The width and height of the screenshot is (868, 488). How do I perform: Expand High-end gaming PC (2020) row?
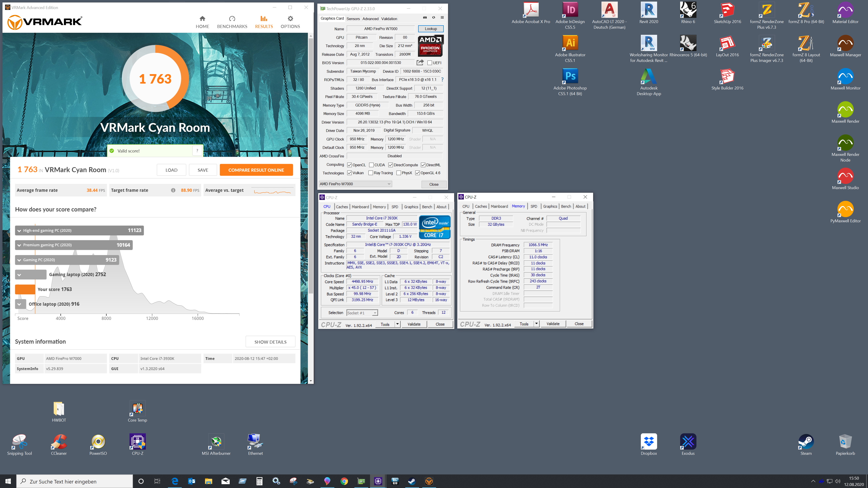pos(19,231)
